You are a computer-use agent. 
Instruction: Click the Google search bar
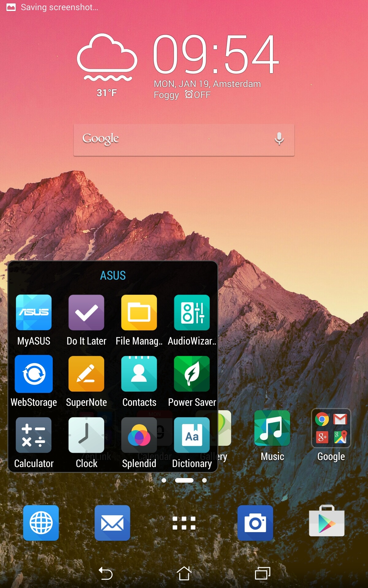[184, 140]
